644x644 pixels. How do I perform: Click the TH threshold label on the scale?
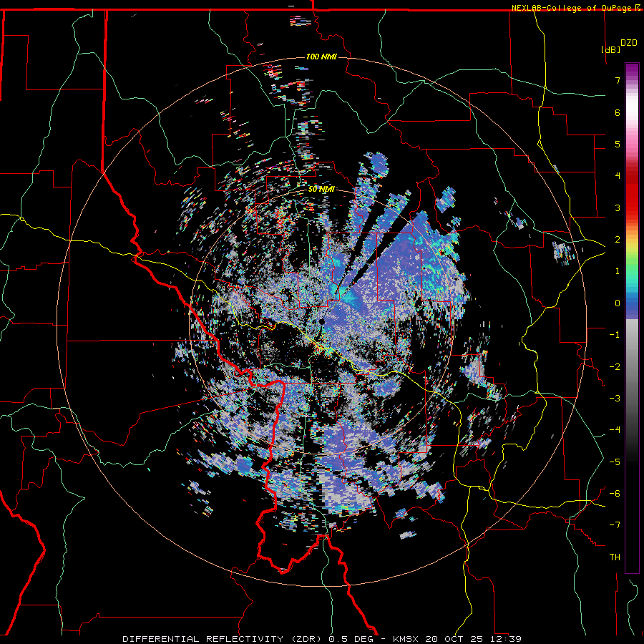pos(615,557)
